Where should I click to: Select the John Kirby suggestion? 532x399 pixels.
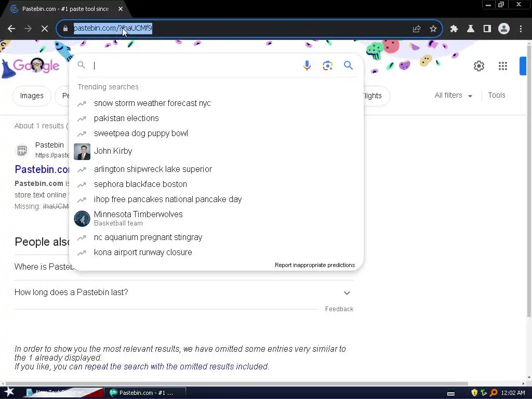(x=216, y=151)
